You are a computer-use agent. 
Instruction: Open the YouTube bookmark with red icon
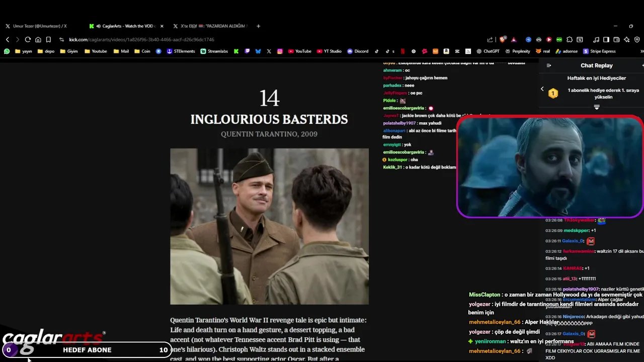point(300,51)
